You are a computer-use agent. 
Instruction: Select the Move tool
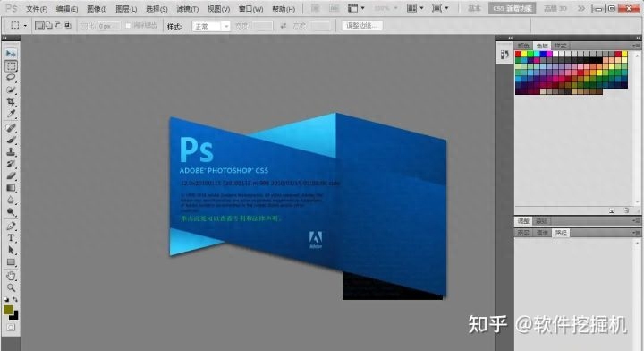click(11, 54)
